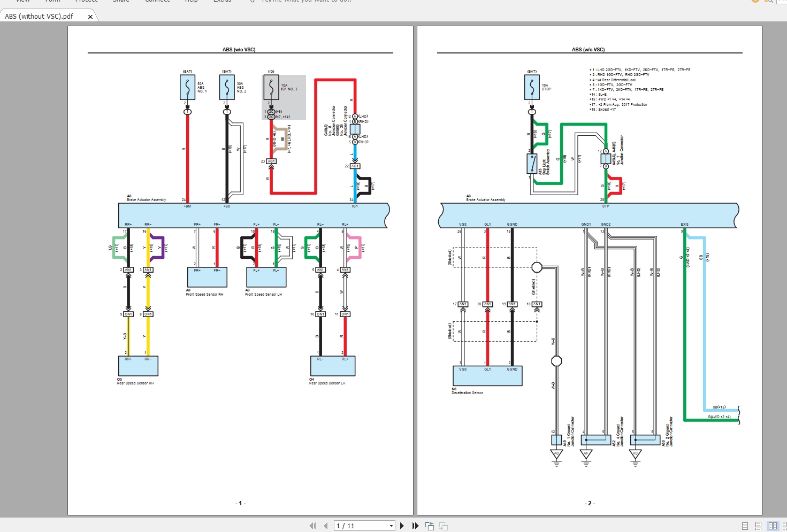Click the 50A ABS NO. 1 fuse symbol
This screenshot has width=787, height=532.
tap(188, 87)
